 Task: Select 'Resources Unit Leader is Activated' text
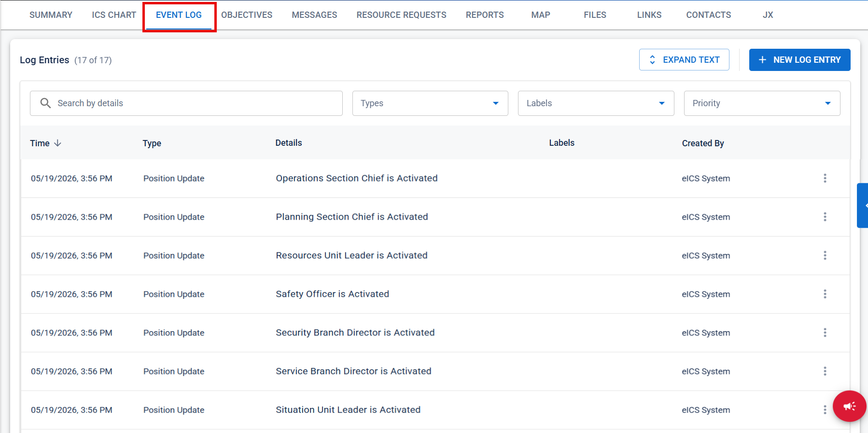[x=351, y=255]
